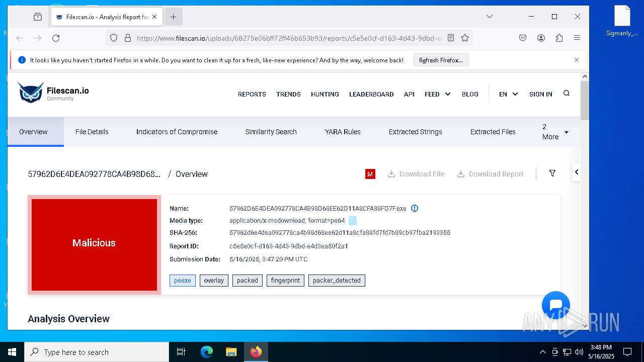644x362 pixels.
Task: Open LEADERBOARD in the navigation
Action: click(371, 94)
